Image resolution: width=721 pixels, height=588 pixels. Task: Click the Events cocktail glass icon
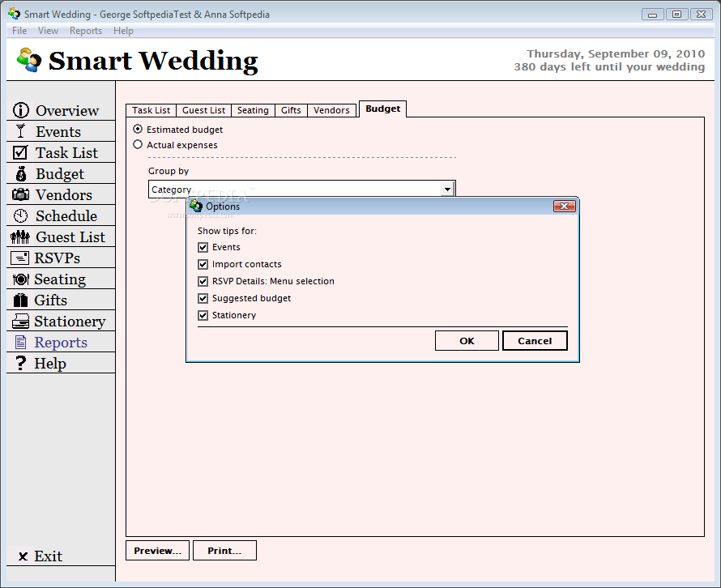coord(21,131)
